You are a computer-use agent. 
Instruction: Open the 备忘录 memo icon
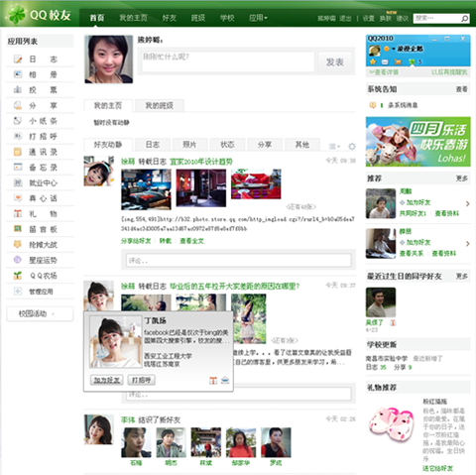coord(18,168)
